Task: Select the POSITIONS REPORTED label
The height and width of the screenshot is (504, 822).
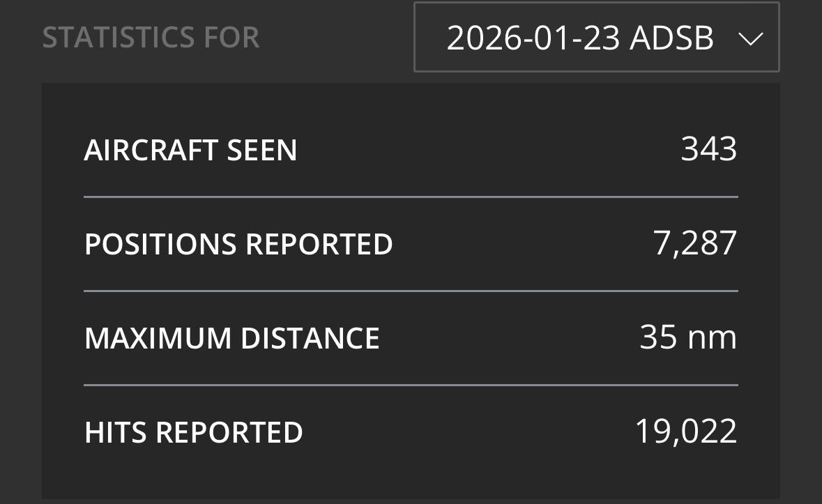Action: (238, 245)
